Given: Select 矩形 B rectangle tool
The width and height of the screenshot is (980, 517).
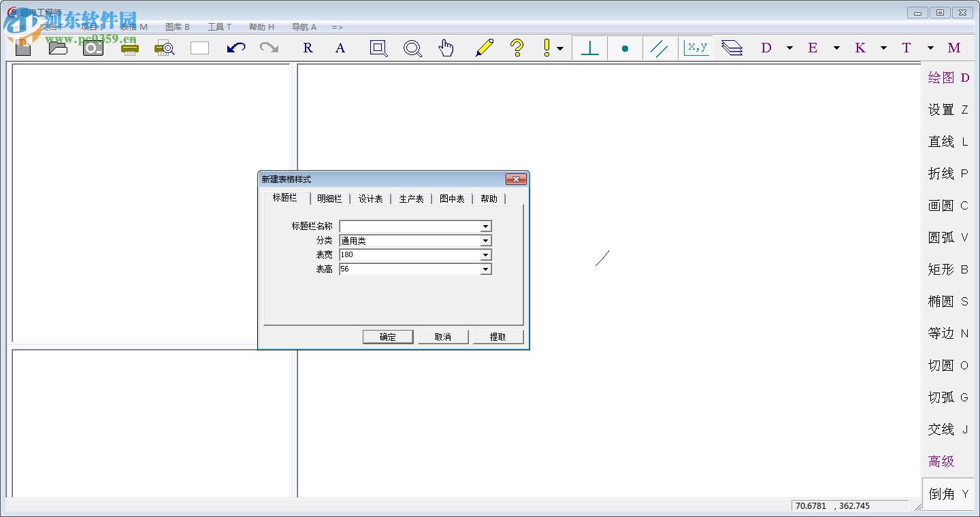Looking at the screenshot, I should click(x=949, y=269).
